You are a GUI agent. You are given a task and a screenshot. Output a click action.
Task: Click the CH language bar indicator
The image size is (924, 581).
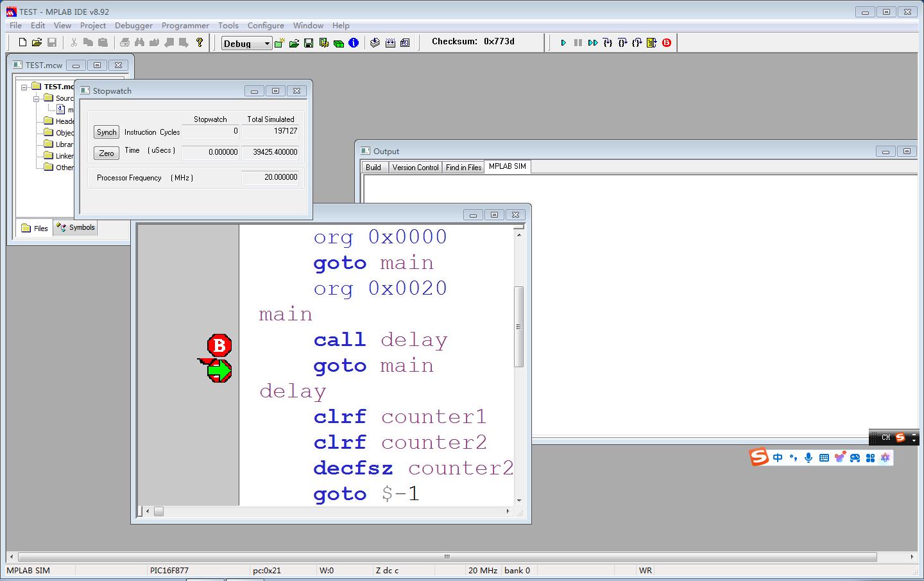tap(886, 437)
